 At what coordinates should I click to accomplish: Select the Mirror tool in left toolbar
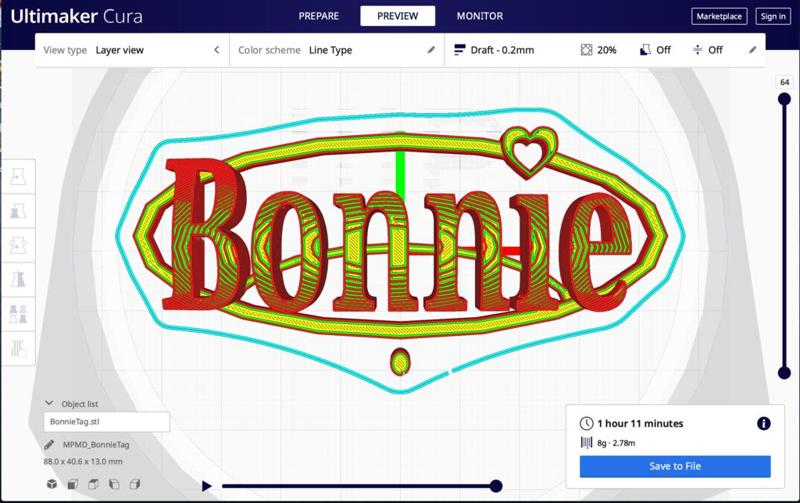point(18,279)
